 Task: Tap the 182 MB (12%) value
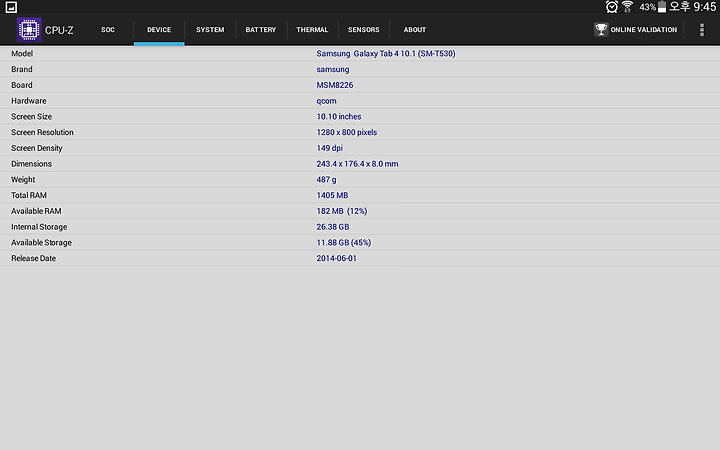[342, 211]
